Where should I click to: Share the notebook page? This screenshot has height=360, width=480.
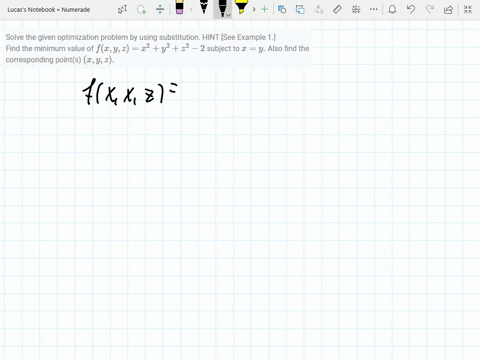click(448, 9)
